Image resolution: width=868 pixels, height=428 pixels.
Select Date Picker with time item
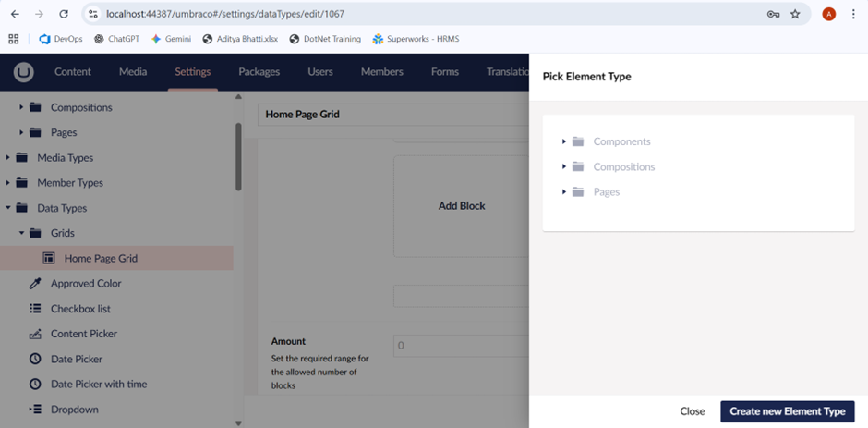point(99,384)
